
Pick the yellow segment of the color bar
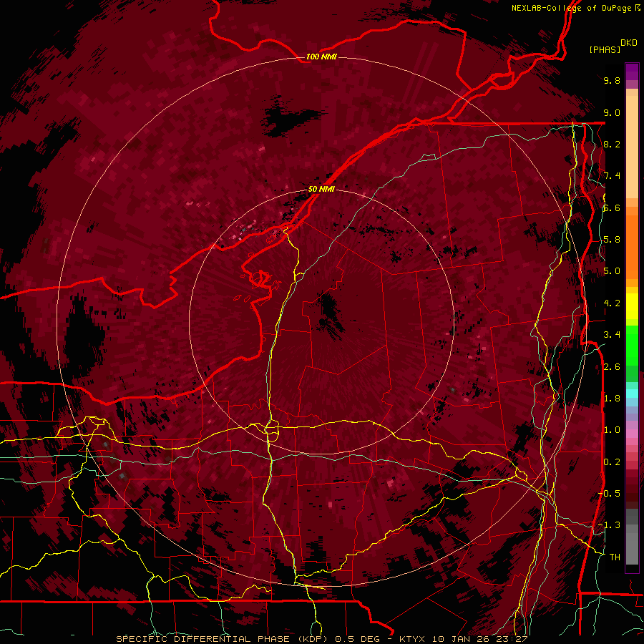632,306
